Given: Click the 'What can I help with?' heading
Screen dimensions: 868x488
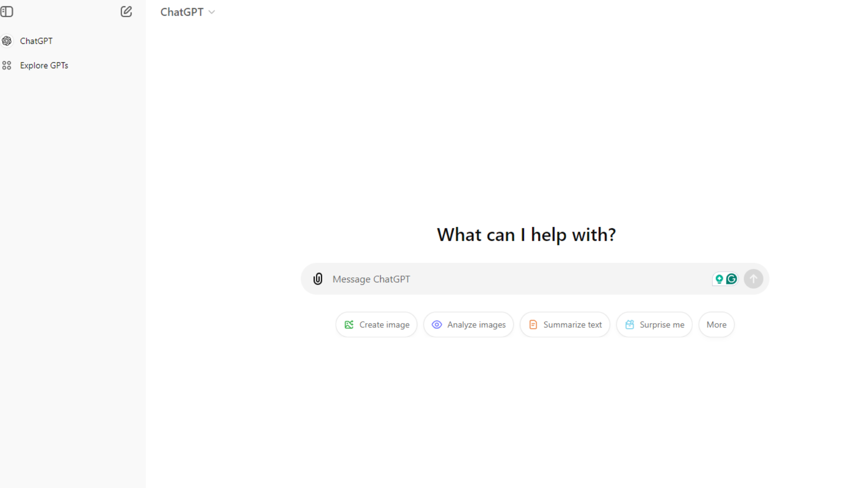Looking at the screenshot, I should pyautogui.click(x=526, y=235).
